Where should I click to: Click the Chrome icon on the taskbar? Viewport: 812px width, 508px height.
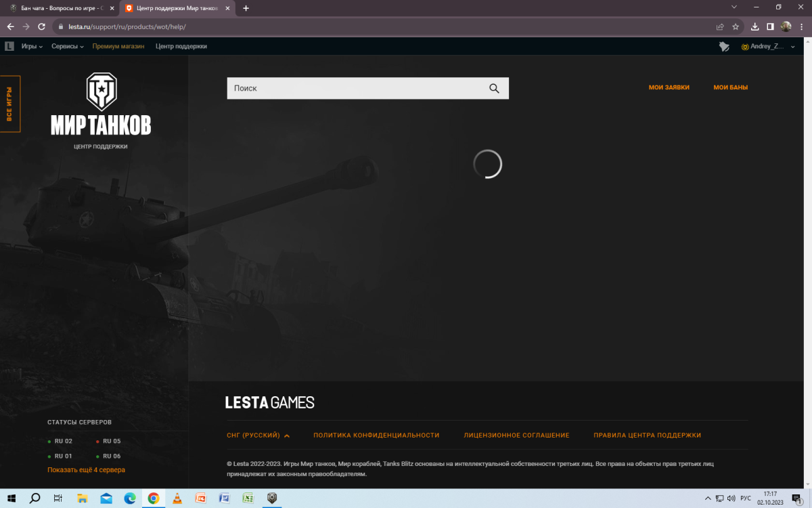tap(154, 499)
